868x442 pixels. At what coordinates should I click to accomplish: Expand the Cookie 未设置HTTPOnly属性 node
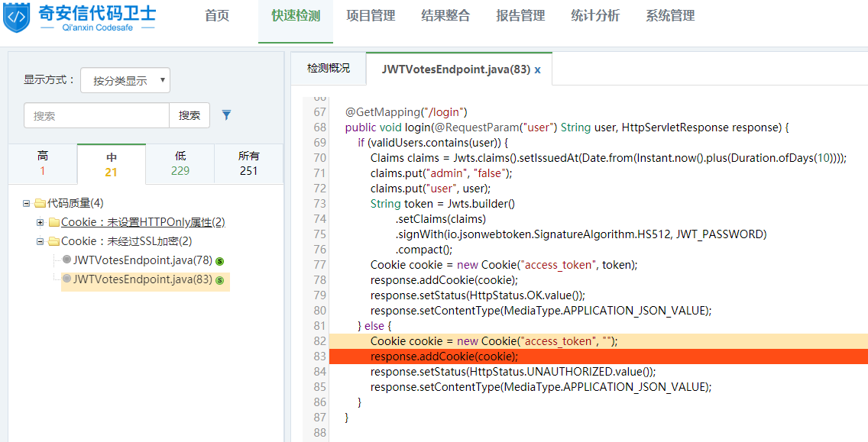(40, 222)
